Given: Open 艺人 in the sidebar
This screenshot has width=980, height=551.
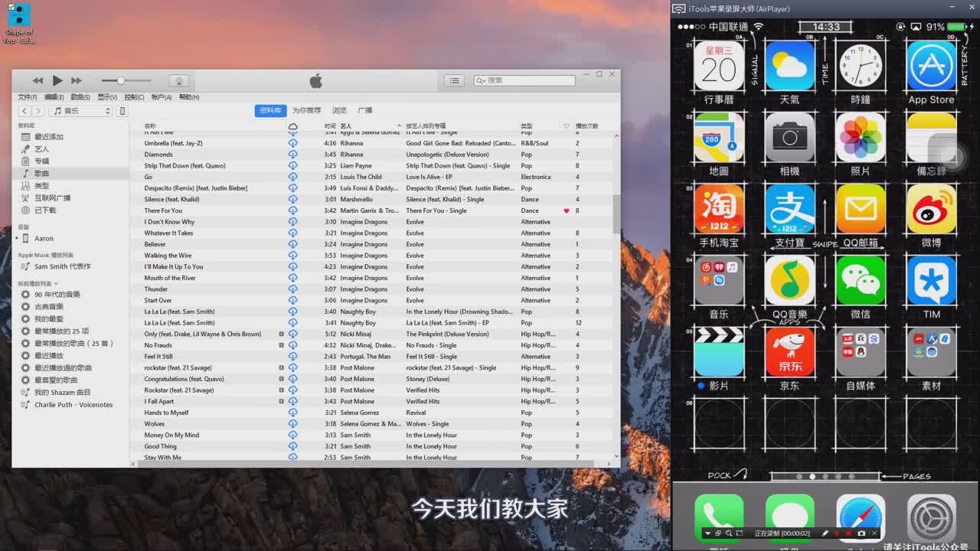Looking at the screenshot, I should click(x=41, y=149).
